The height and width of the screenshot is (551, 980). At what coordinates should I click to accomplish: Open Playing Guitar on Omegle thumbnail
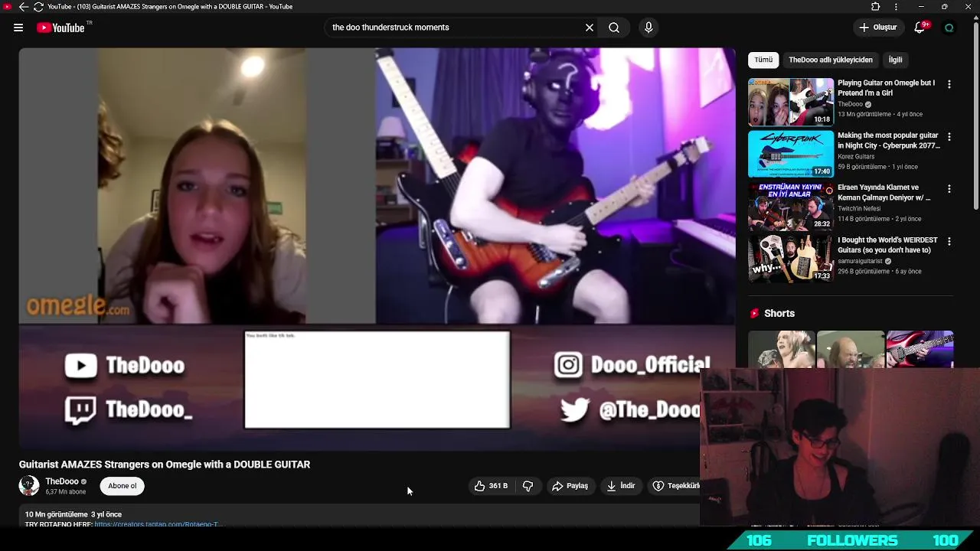tap(791, 102)
